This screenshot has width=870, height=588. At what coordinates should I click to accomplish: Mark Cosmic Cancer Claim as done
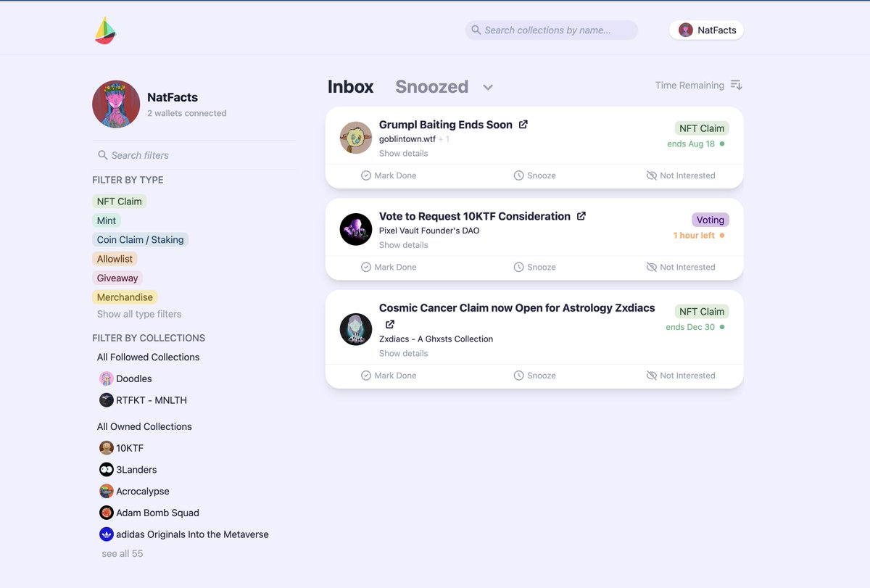coord(389,376)
